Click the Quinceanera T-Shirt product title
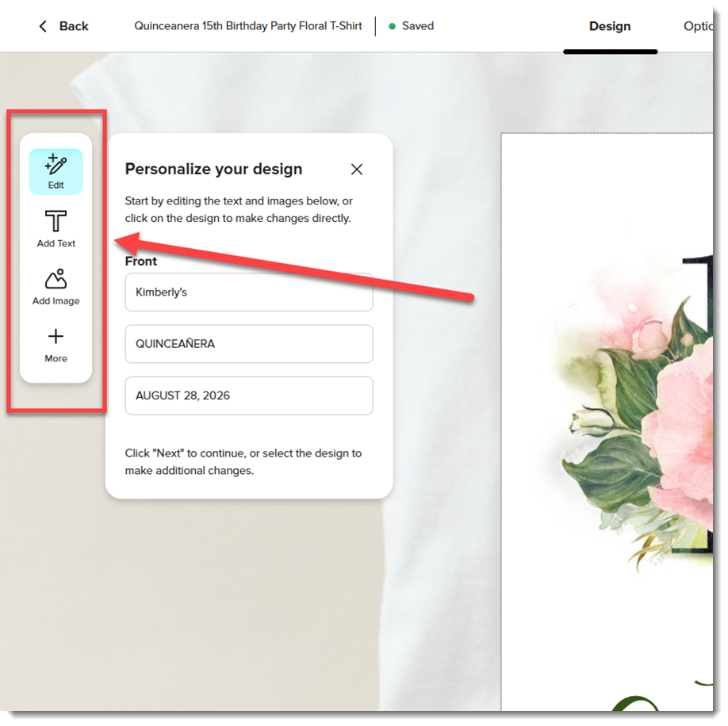Viewport: 728px width, 726px height. (248, 26)
